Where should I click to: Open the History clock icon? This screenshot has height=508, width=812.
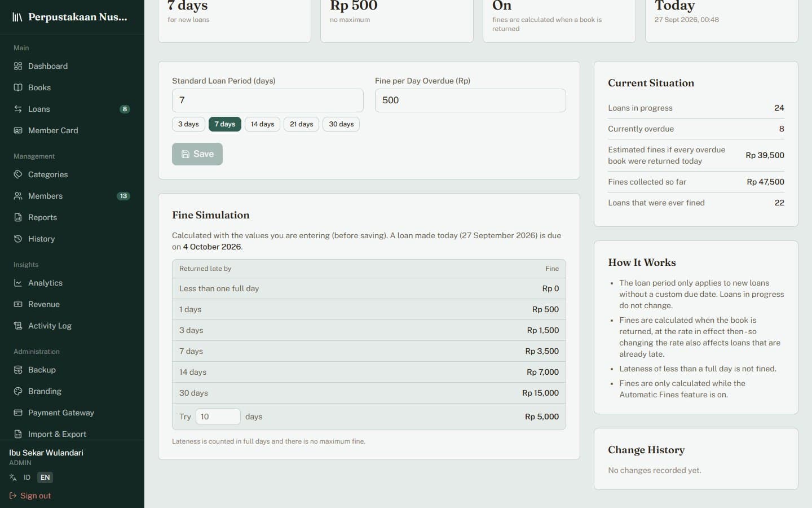pyautogui.click(x=18, y=239)
